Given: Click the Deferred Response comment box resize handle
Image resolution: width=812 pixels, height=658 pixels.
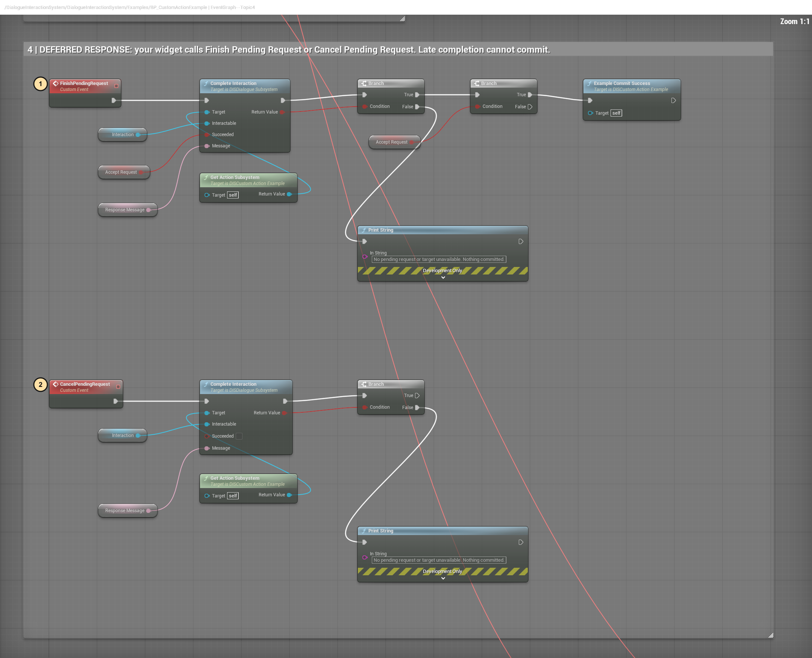Looking at the screenshot, I should coord(771,635).
